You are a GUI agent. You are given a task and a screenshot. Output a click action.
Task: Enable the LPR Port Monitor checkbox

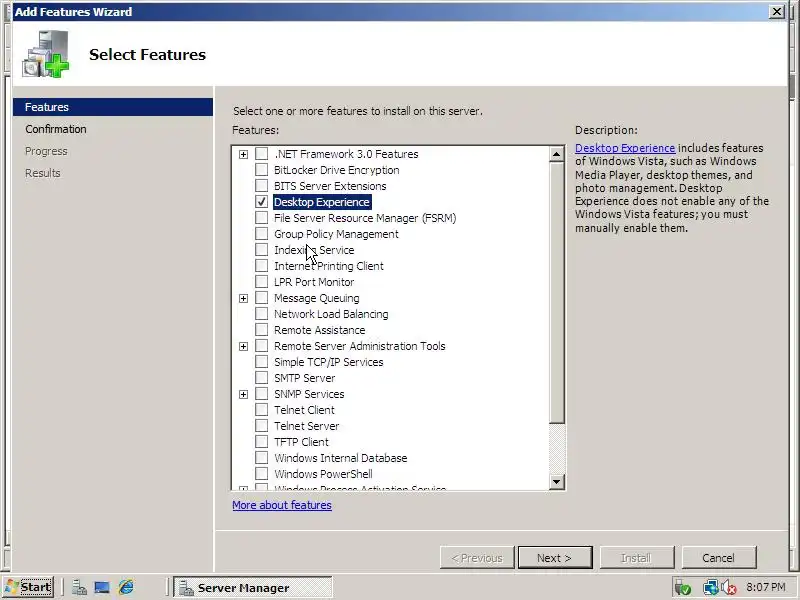(x=261, y=282)
